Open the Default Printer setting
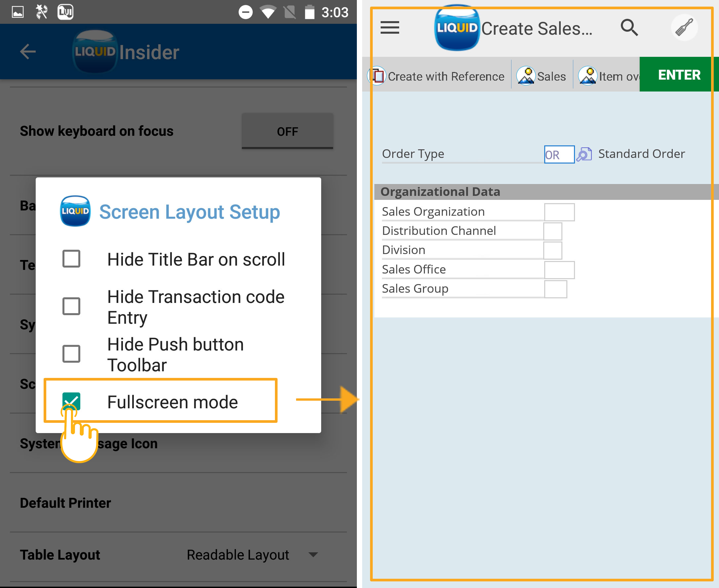Viewport: 719px width, 588px height. (65, 503)
